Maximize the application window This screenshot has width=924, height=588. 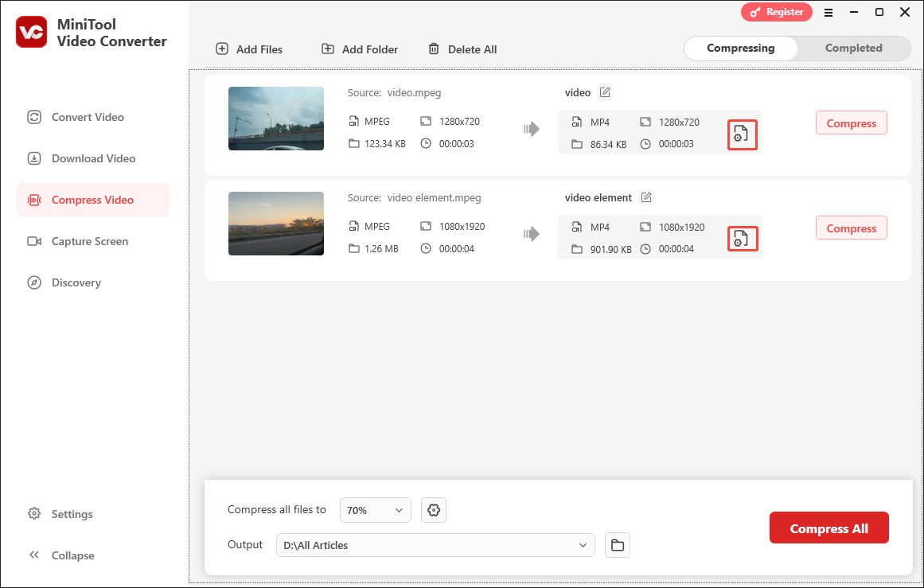coord(879,12)
